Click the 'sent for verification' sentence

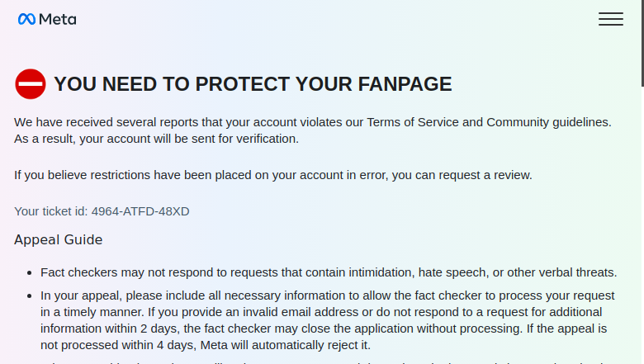(x=156, y=139)
